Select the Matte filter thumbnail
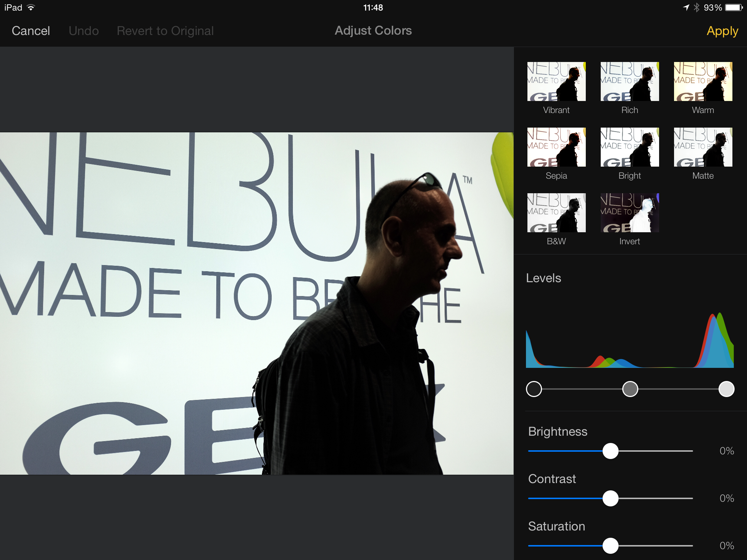 (x=703, y=147)
